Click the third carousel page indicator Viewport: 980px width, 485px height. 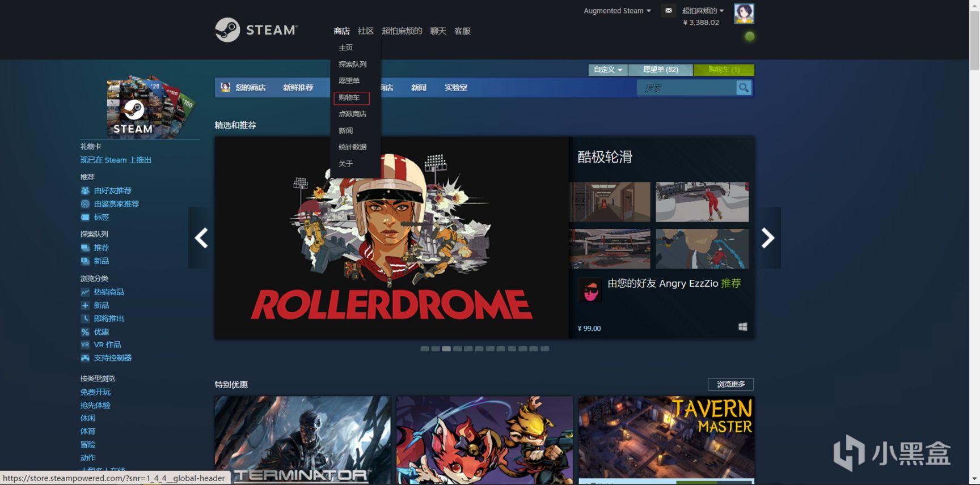tap(446, 349)
